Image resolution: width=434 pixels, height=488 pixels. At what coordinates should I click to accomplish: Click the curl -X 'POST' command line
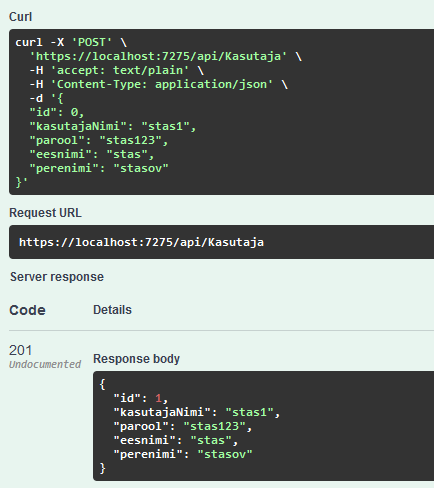click(71, 42)
